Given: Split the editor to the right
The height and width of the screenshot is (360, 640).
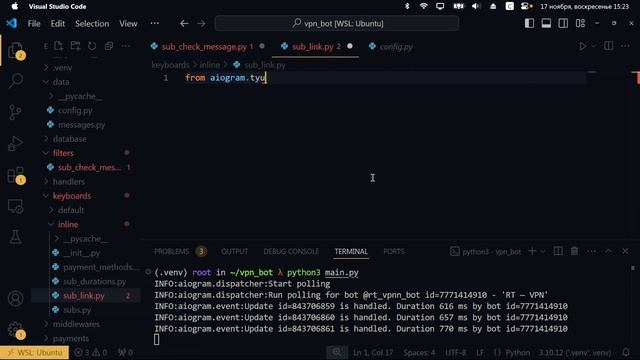Looking at the screenshot, I should 608,46.
